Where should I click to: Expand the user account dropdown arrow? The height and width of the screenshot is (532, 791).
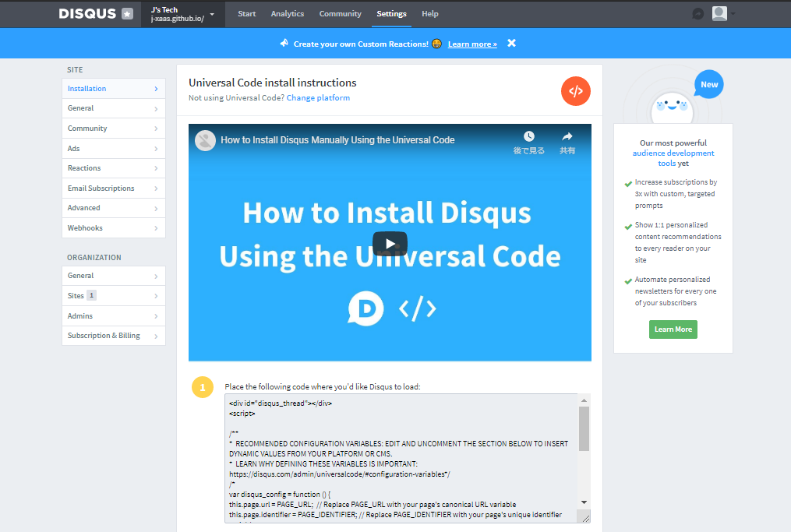[x=733, y=14]
